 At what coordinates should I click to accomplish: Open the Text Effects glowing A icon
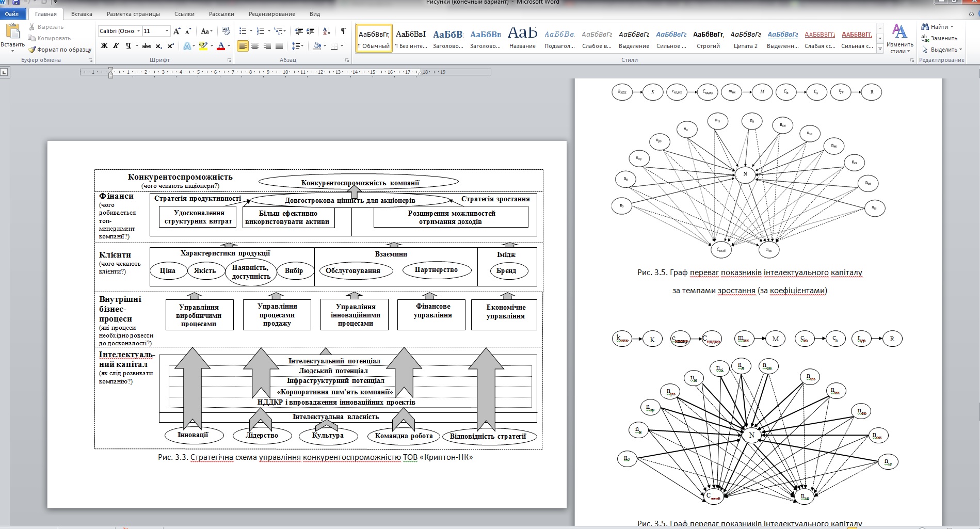(187, 46)
